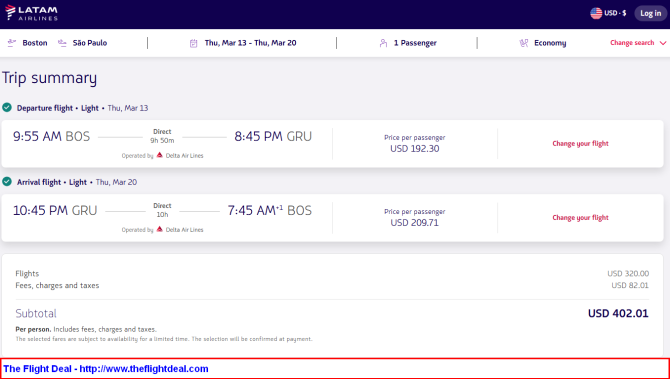Click Delta logo on the 9:55 AM flight
Image resolution: width=670 pixels, height=379 pixels.
(x=159, y=156)
